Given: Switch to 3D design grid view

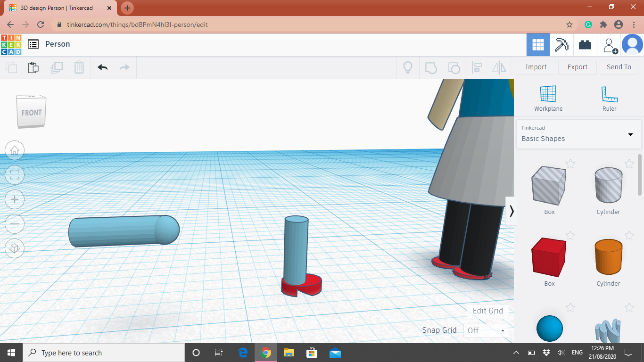Looking at the screenshot, I should pos(538,45).
